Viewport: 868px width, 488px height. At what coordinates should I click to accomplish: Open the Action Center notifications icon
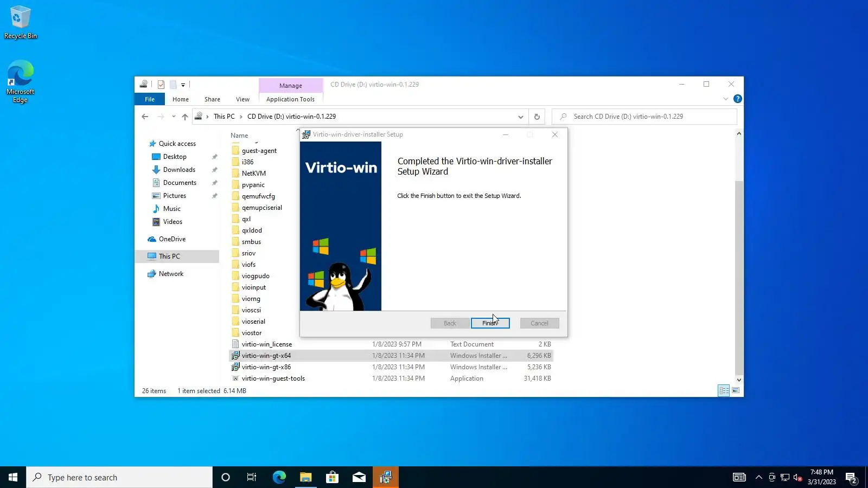[851, 478]
